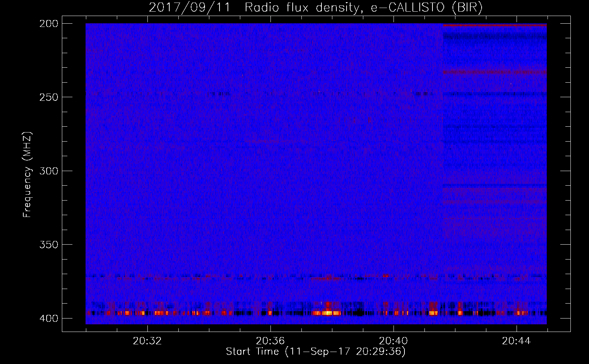The width and height of the screenshot is (589, 364).
Task: Click the 350 frequency tick label
Action: [48, 245]
